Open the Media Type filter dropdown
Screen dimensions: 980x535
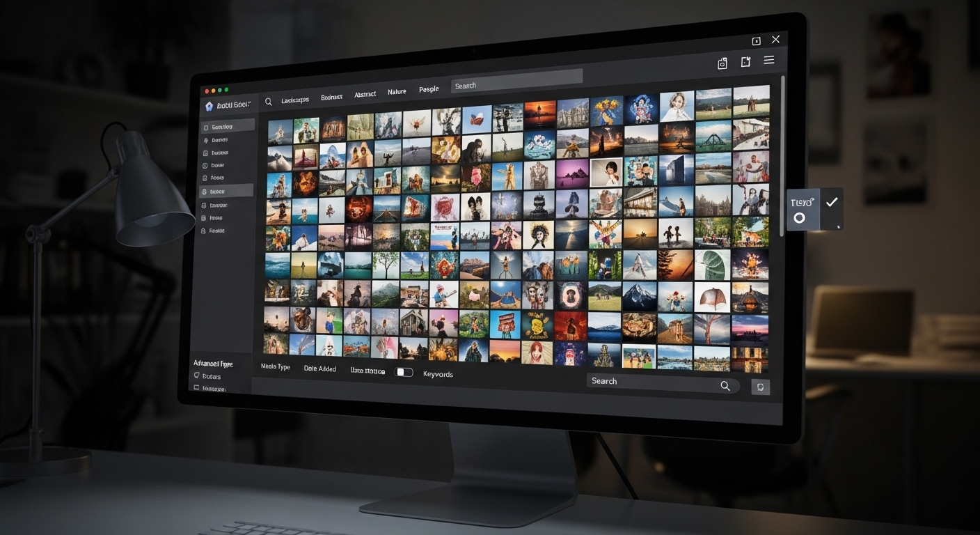pyautogui.click(x=276, y=366)
